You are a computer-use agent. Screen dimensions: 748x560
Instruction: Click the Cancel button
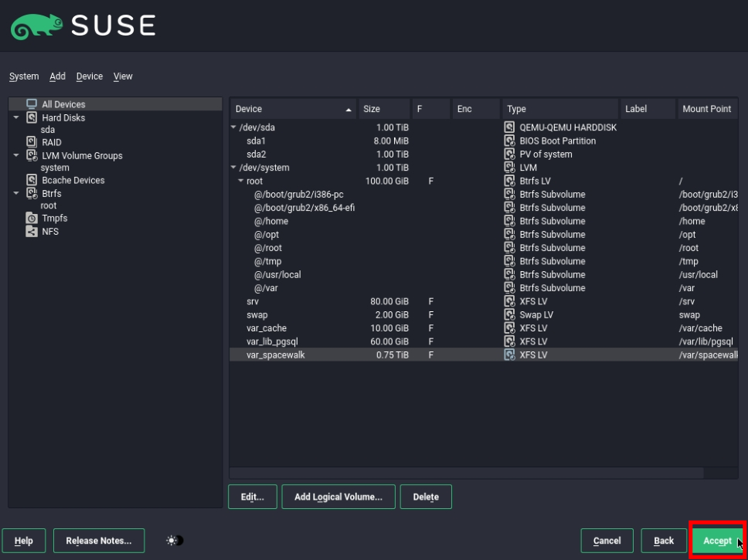tap(607, 541)
